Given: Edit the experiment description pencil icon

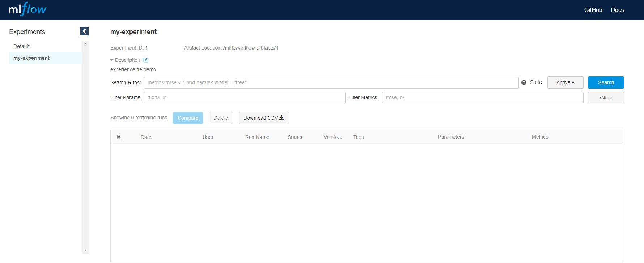Looking at the screenshot, I should click(146, 60).
